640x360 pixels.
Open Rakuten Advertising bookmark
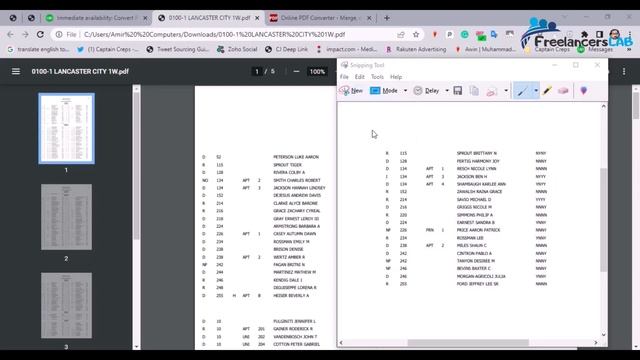coord(416,49)
